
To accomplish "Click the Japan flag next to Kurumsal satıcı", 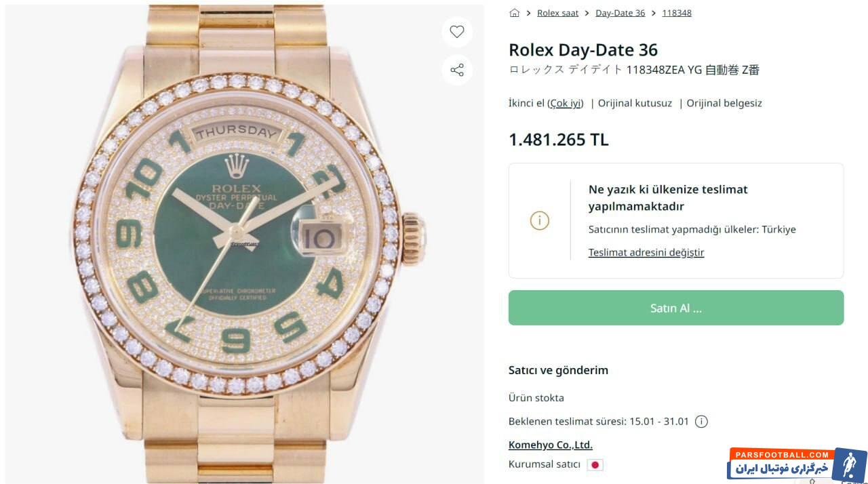I will pyautogui.click(x=595, y=465).
